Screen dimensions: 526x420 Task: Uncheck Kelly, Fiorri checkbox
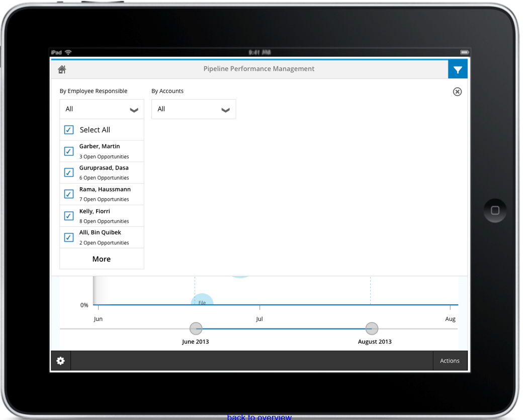coord(69,216)
